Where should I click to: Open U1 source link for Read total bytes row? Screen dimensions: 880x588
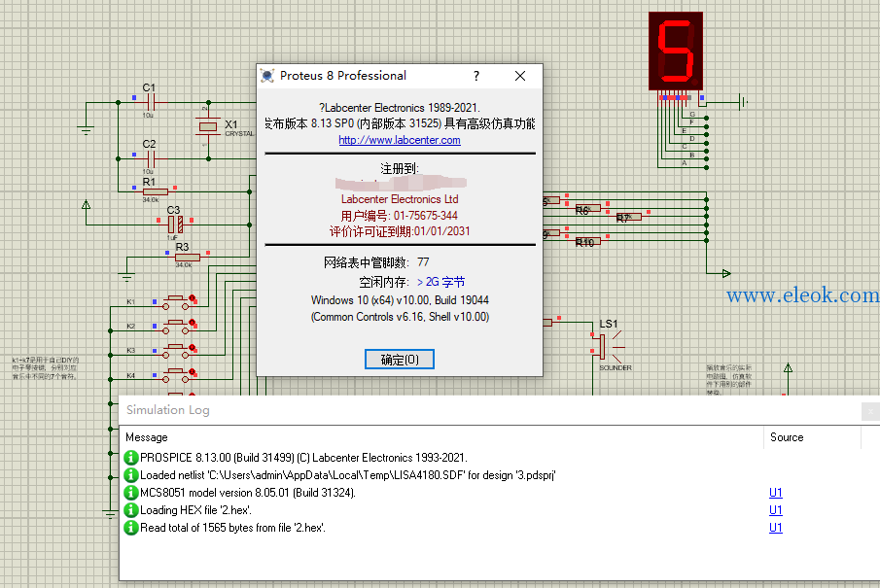(x=776, y=528)
